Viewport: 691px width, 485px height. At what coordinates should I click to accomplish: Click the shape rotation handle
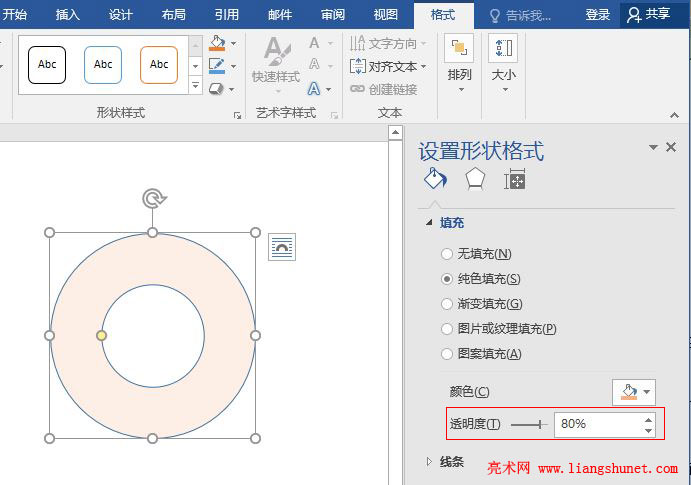pos(152,198)
